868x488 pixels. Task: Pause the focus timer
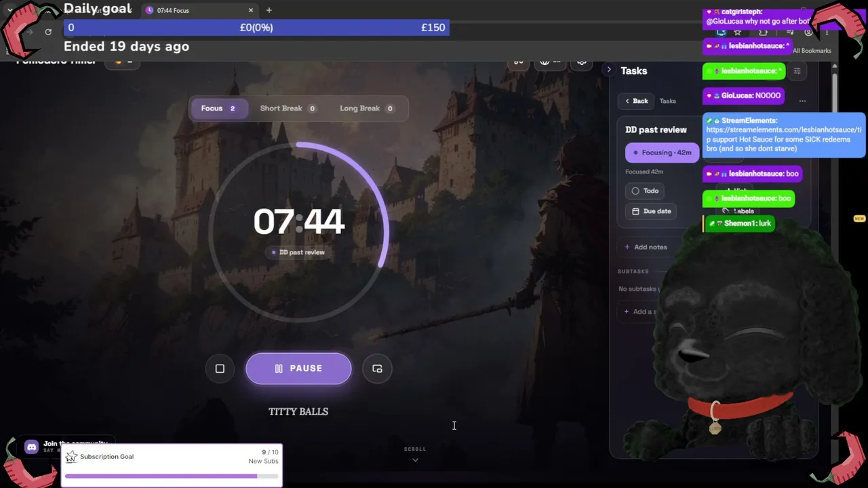(298, 369)
